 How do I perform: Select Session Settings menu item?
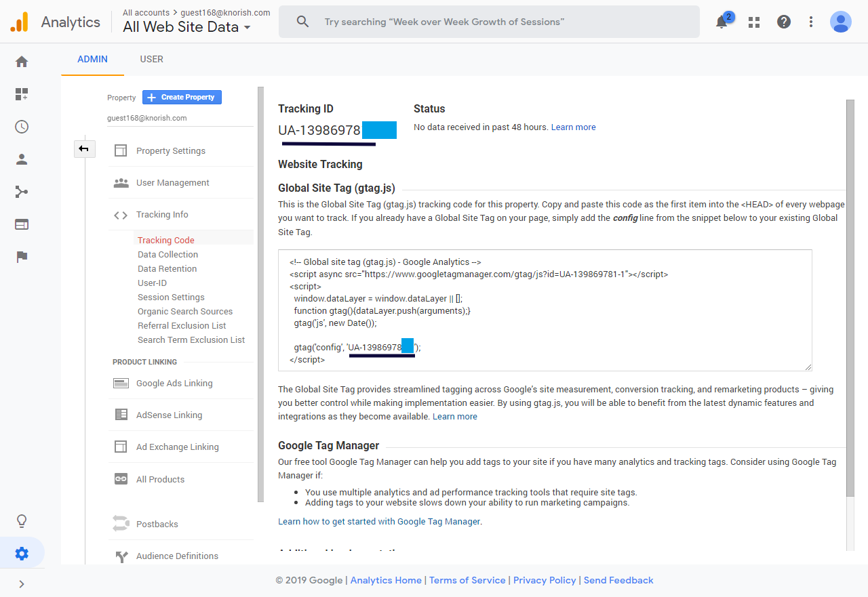[171, 297]
